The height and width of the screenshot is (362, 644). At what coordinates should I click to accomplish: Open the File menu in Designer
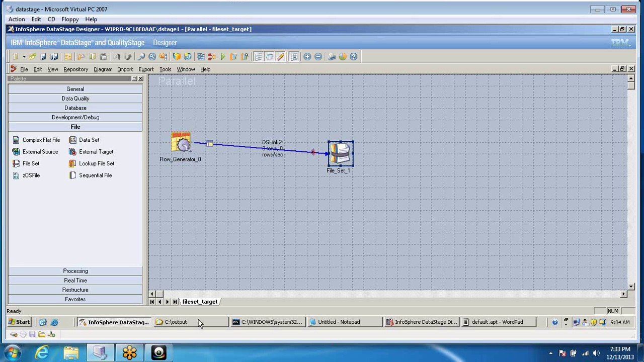pyautogui.click(x=24, y=69)
